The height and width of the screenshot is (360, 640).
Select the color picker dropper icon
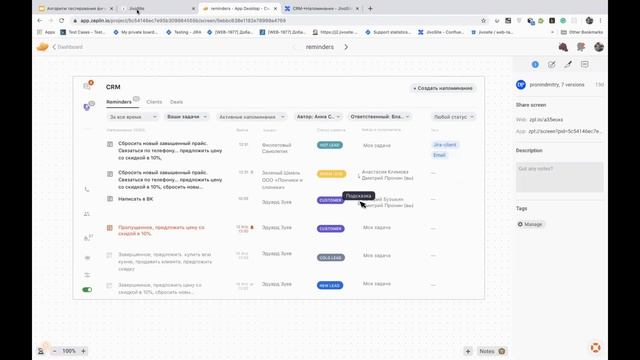[568, 64]
